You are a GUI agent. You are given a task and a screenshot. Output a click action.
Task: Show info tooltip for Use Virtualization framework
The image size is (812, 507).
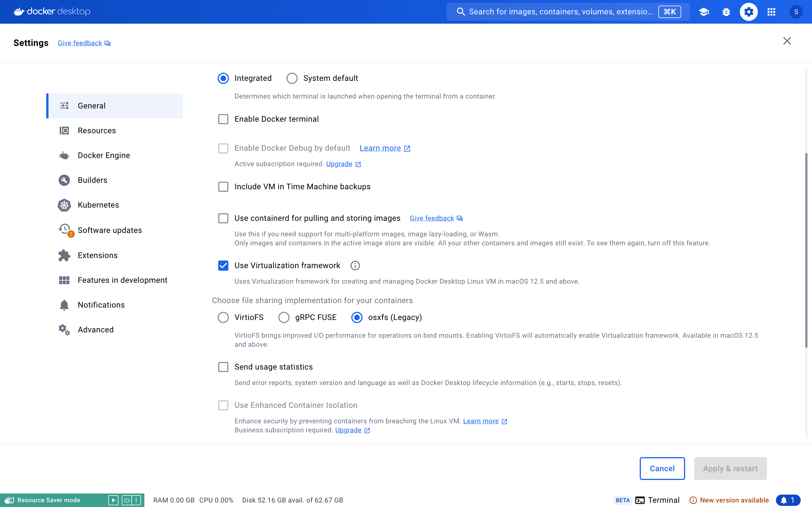(x=355, y=266)
